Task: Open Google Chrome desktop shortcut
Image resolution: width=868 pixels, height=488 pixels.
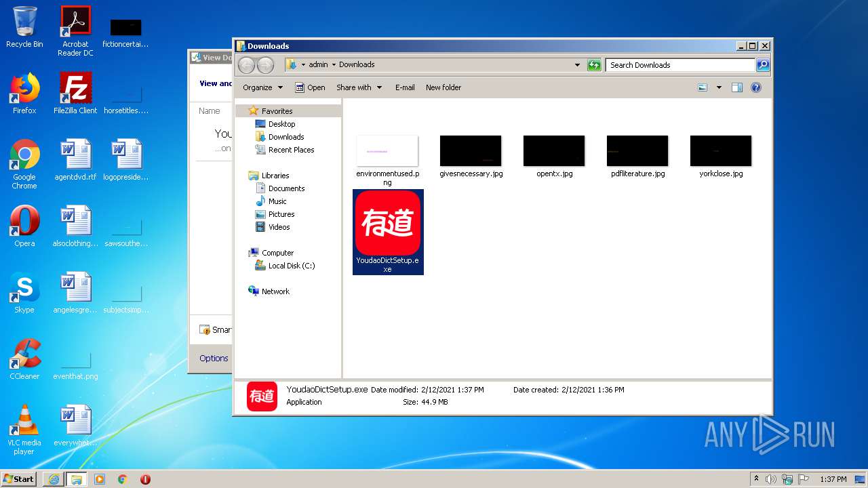Action: pos(24,164)
